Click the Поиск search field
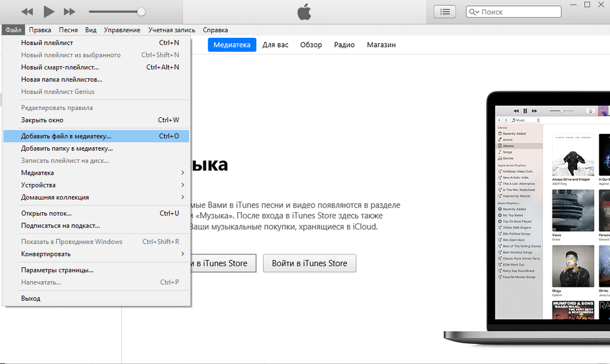The height and width of the screenshot is (364, 610). (513, 12)
